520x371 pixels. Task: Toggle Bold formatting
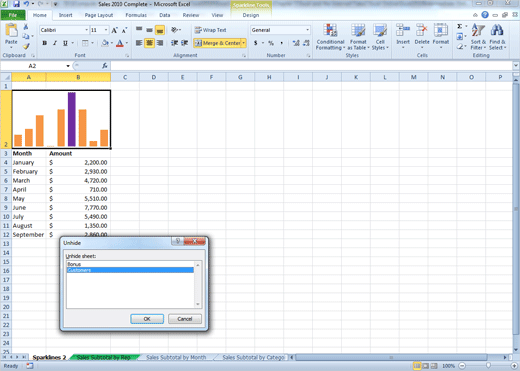(44, 43)
